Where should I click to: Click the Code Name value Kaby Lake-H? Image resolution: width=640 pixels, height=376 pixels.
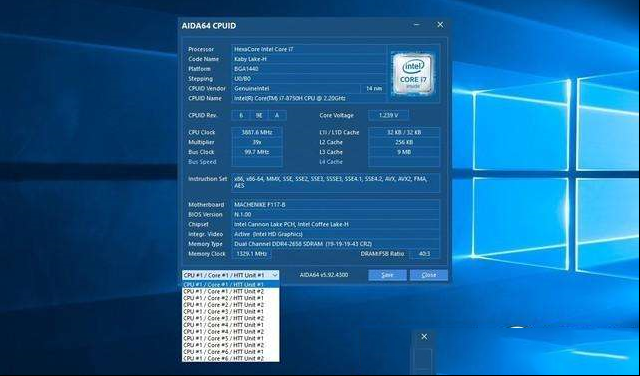[309, 59]
